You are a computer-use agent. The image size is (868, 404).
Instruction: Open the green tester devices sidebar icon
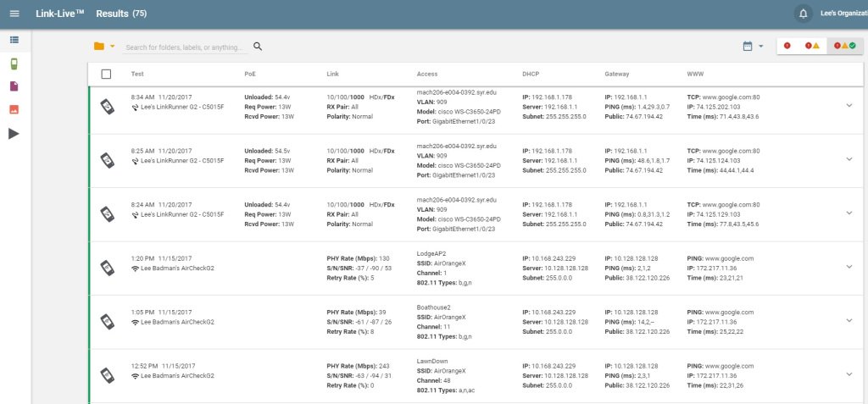14,64
